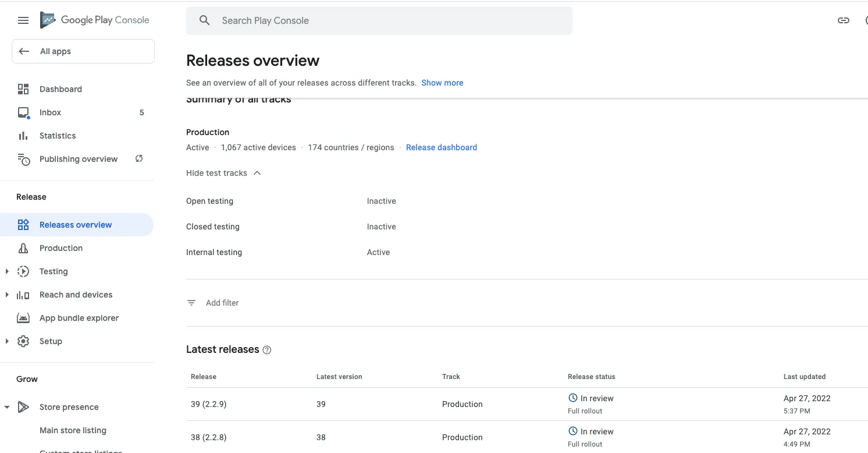
Task: Expand the Testing menu section
Action: click(x=7, y=271)
